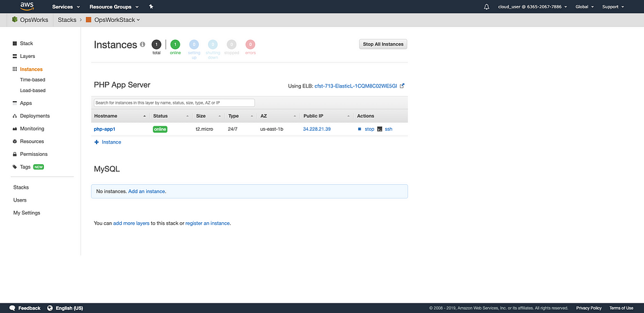Click Add an instance under MySQL
Image resolution: width=644 pixels, height=313 pixels.
147,191
